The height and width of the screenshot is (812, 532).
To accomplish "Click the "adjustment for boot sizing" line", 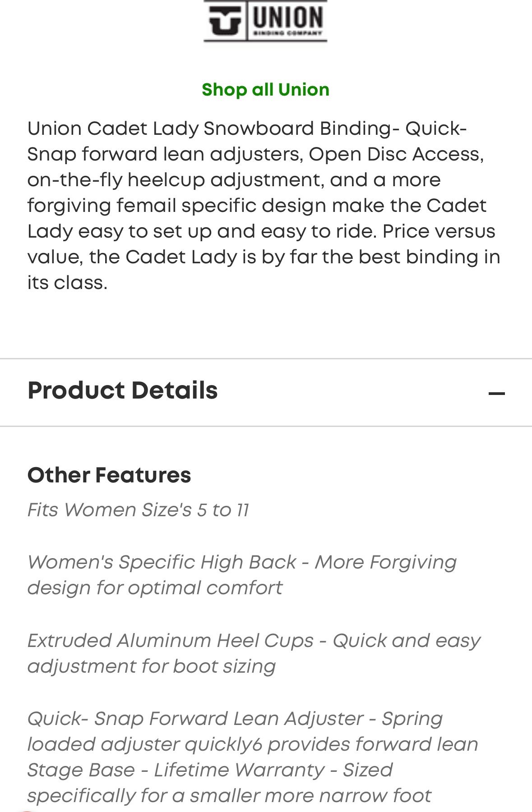I will click(152, 666).
